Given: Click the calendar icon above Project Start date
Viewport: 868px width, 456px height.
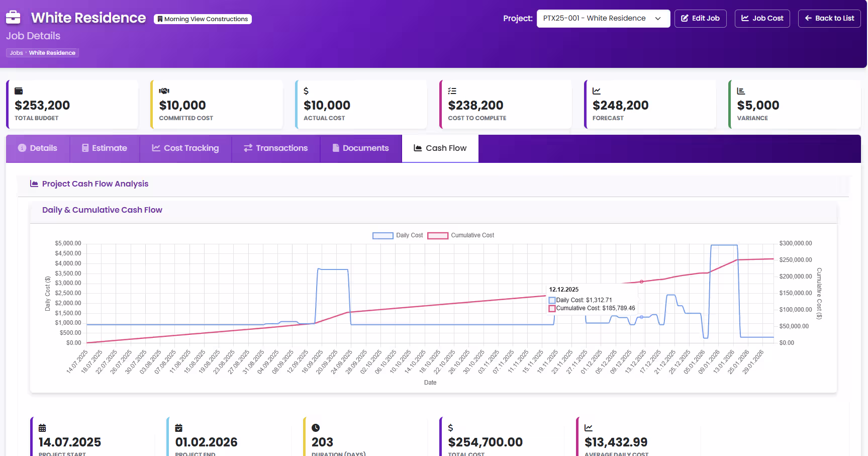Looking at the screenshot, I should point(42,427).
